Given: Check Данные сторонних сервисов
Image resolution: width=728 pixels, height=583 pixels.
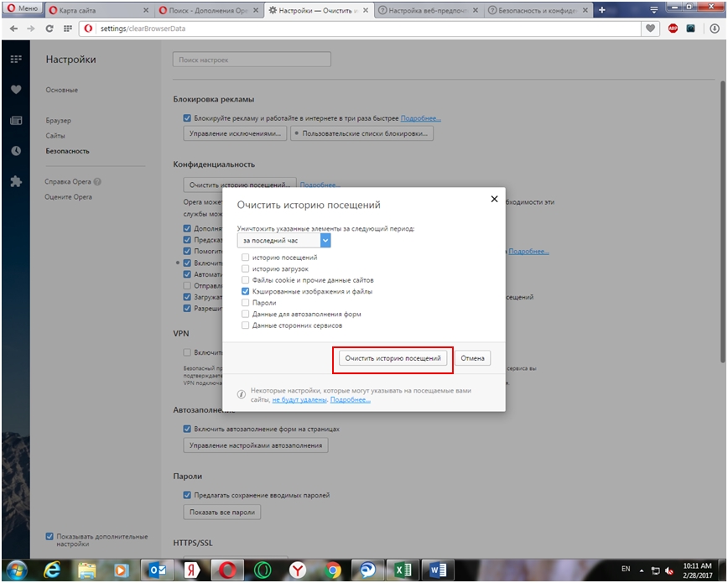Looking at the screenshot, I should click(245, 325).
